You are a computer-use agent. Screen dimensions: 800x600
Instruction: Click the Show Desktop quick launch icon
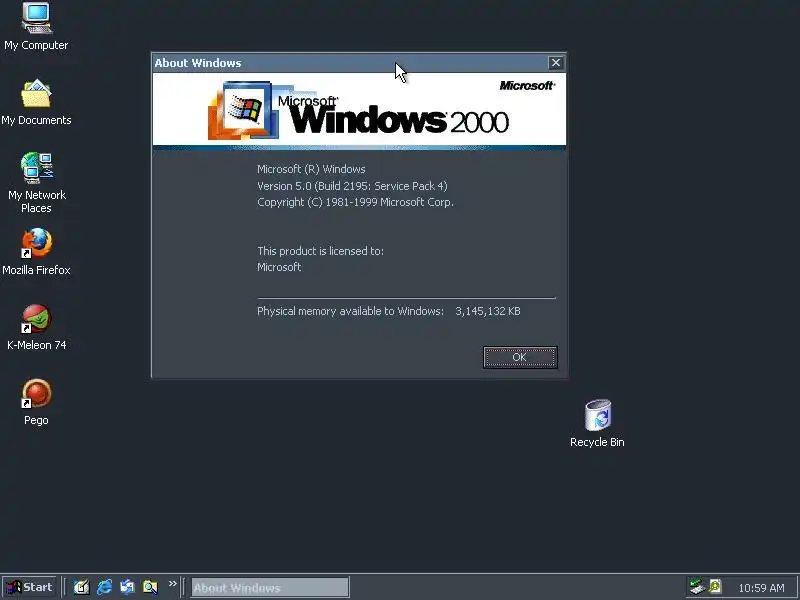pyautogui.click(x=81, y=587)
